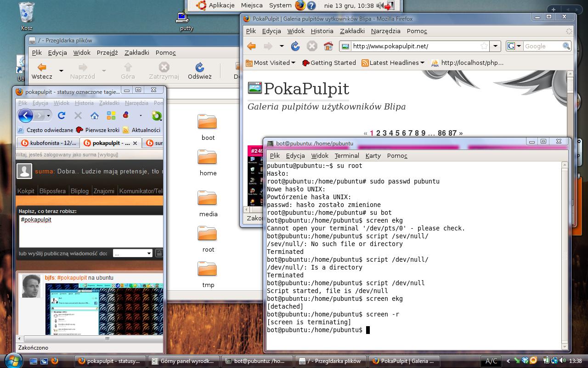Open the Kokpit section
This screenshot has width=588, height=368.
click(x=26, y=191)
